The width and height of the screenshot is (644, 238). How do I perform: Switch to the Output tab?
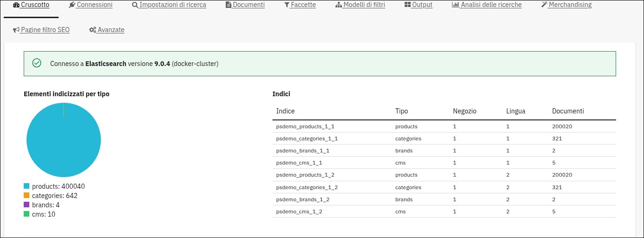pos(418,5)
